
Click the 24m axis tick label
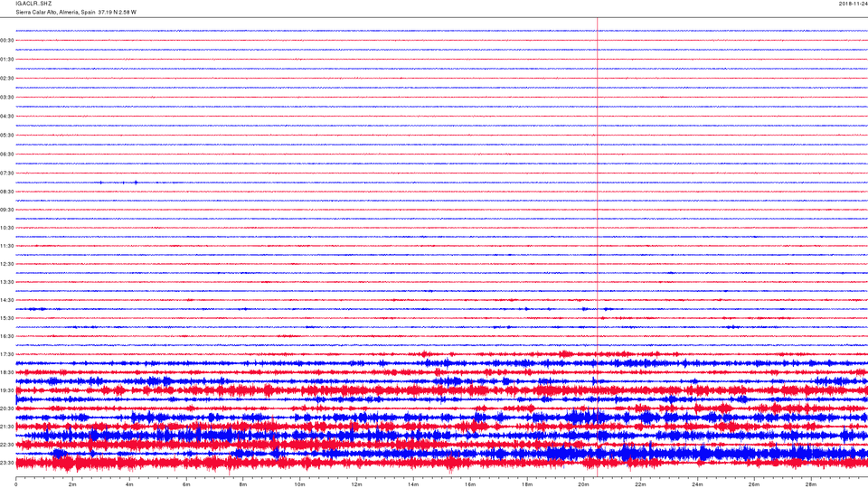pyautogui.click(x=697, y=484)
